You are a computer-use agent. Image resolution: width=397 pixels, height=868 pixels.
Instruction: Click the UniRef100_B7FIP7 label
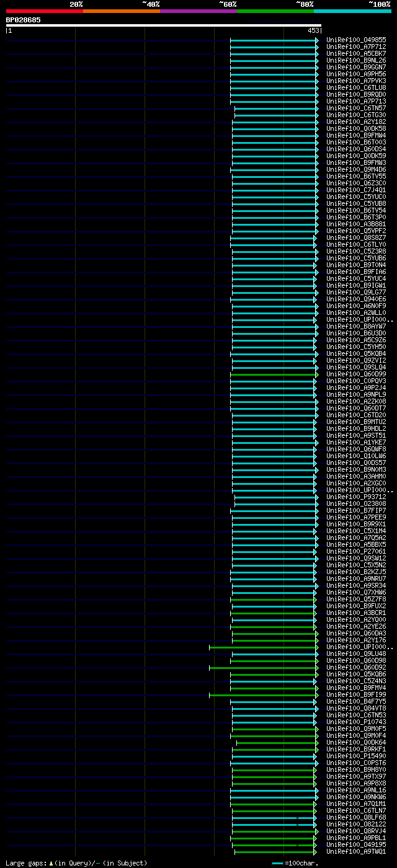pos(356,510)
